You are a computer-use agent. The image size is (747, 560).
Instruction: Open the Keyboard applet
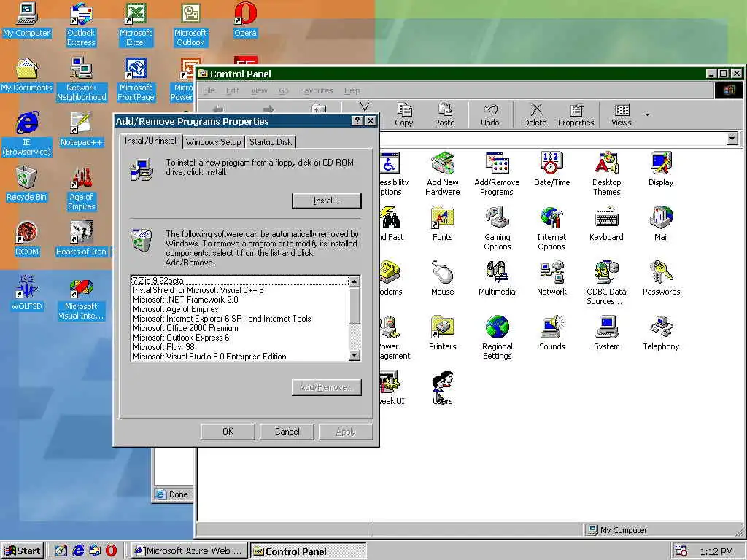coord(606,223)
